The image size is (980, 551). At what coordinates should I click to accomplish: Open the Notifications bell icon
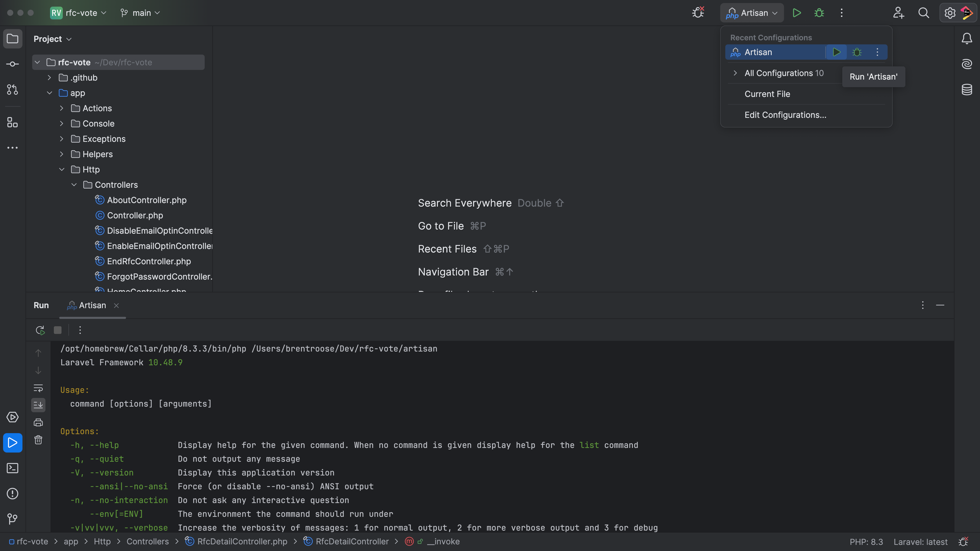pyautogui.click(x=967, y=39)
